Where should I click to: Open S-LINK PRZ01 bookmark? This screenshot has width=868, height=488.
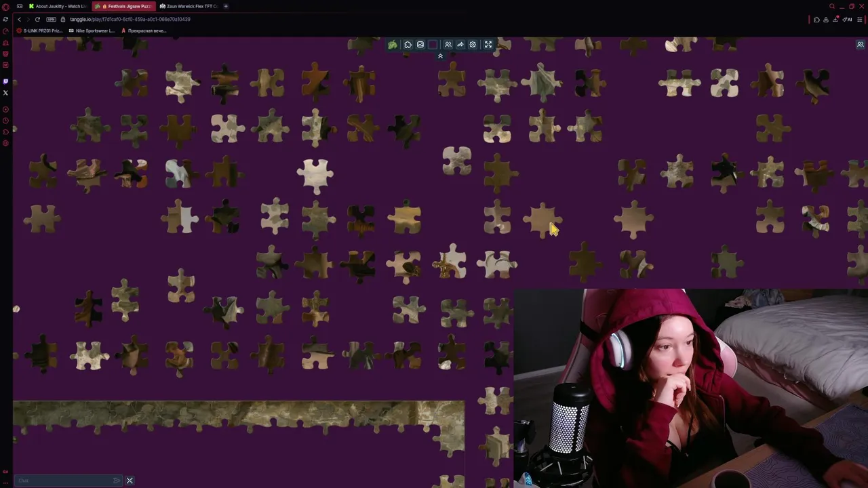pyautogui.click(x=39, y=30)
